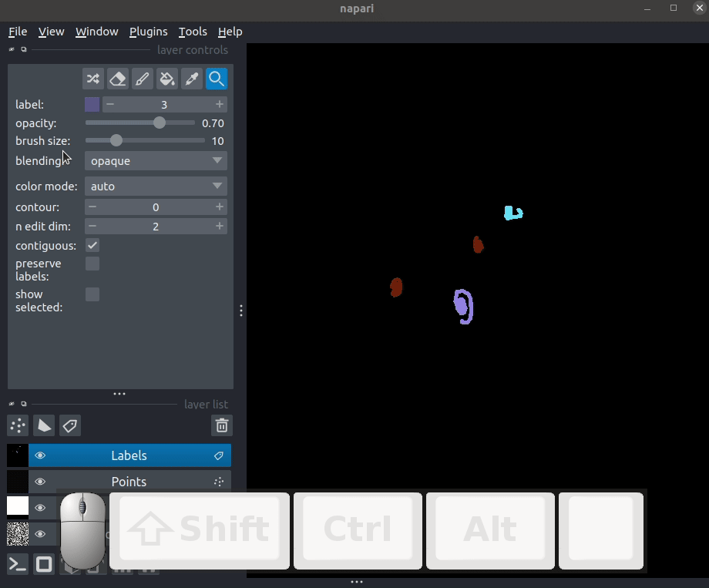
Task: Toggle show selected option
Action: [x=92, y=294]
